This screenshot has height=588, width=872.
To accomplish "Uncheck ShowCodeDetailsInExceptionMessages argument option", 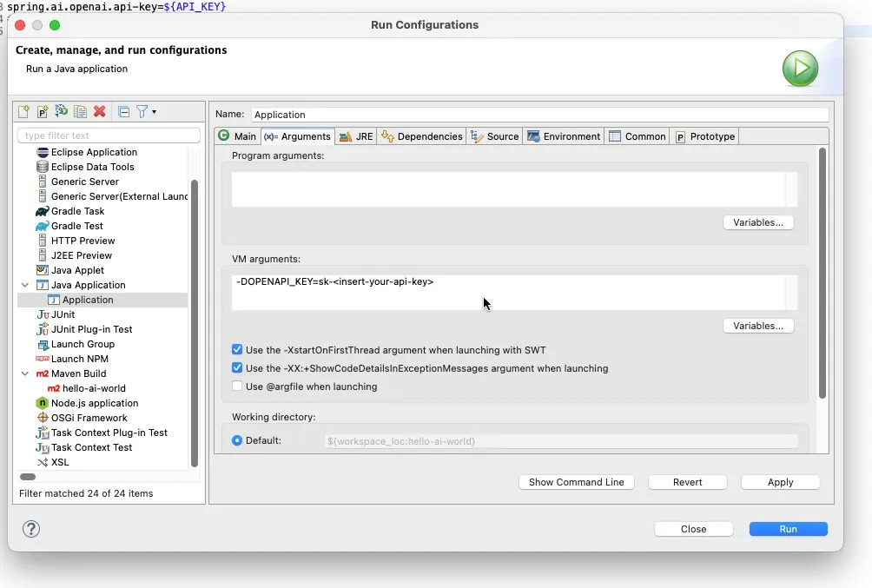I will point(237,367).
